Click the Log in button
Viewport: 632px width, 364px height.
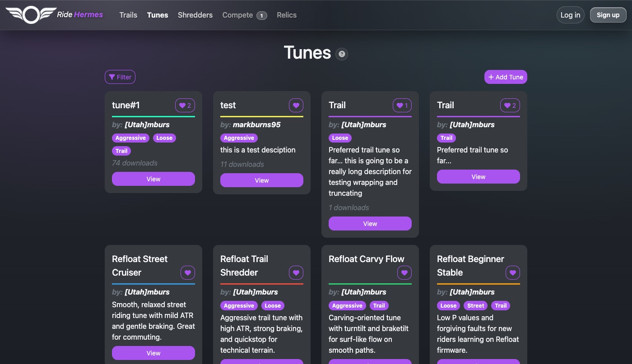pyautogui.click(x=571, y=15)
